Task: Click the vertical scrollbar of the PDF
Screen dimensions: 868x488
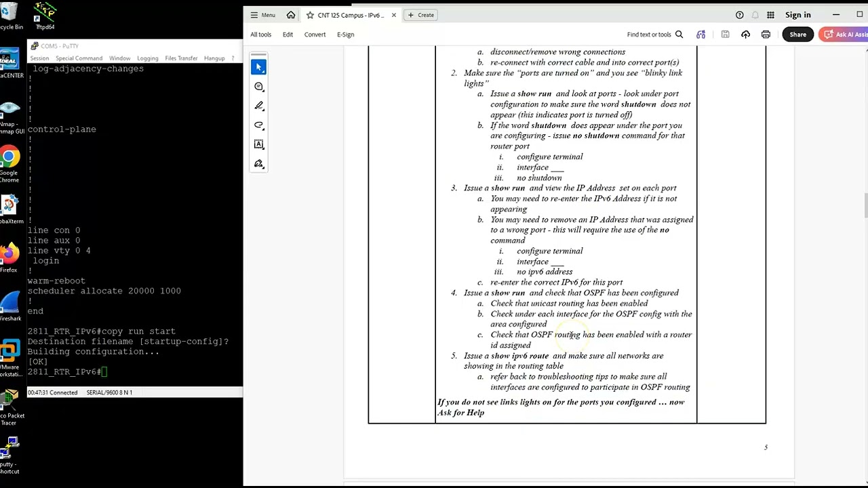Action: tap(865, 206)
